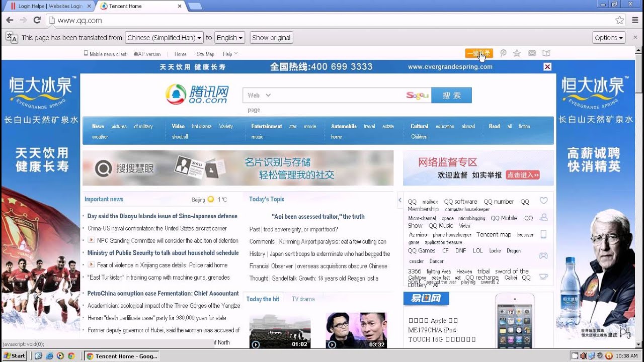Image resolution: width=644 pixels, height=362 pixels.
Task: Click Tencent Home taskbar window button
Action: 123,356
